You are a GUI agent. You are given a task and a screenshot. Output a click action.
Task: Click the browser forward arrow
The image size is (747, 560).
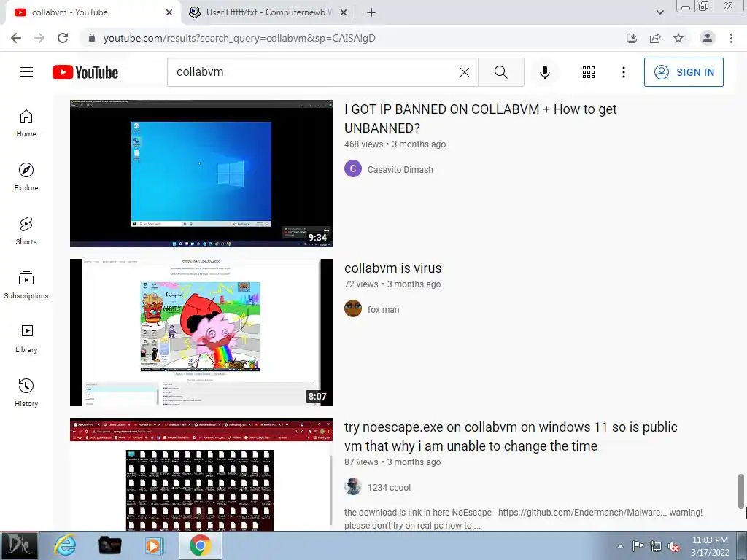(x=39, y=38)
